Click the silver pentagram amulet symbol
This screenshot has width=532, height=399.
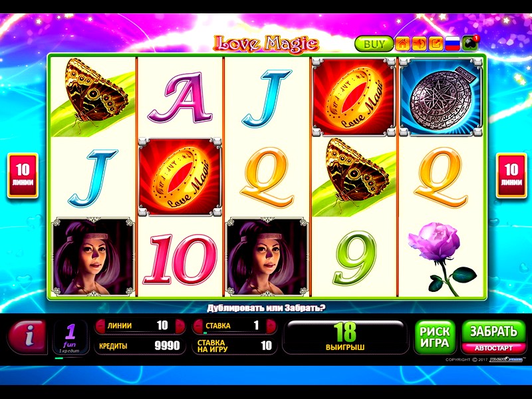click(x=441, y=97)
